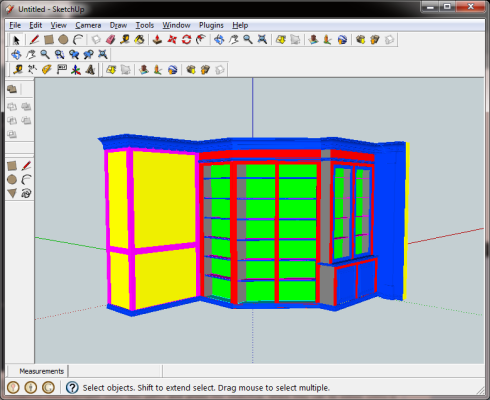Viewport: 490px width, 400px height.
Task: Choose the Rectangle tool in top toolbar
Action: tap(49, 40)
